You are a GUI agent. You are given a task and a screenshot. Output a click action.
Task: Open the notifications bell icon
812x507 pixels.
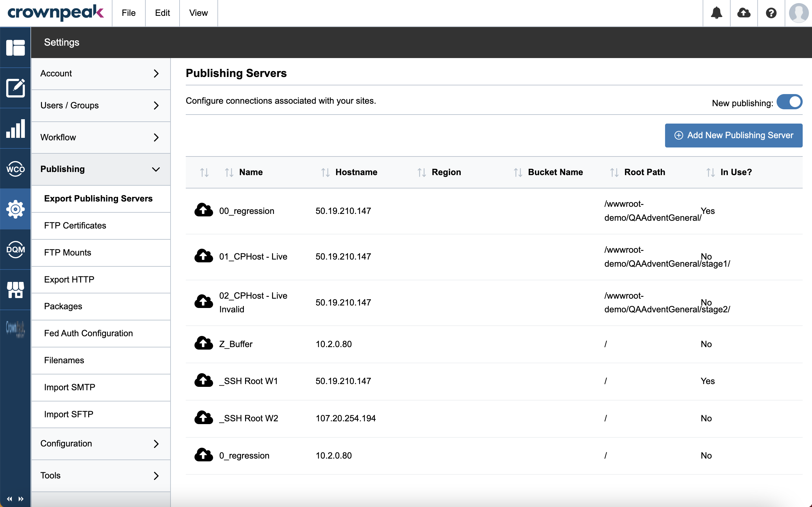pos(716,13)
